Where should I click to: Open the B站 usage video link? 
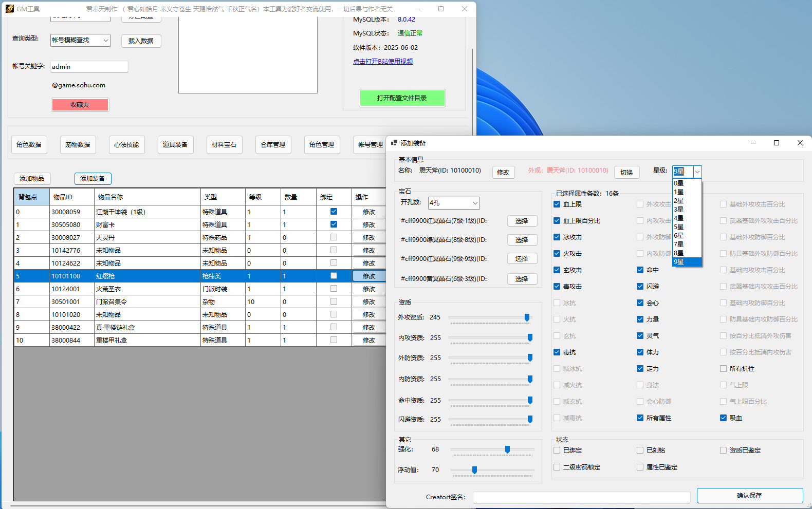tap(383, 62)
